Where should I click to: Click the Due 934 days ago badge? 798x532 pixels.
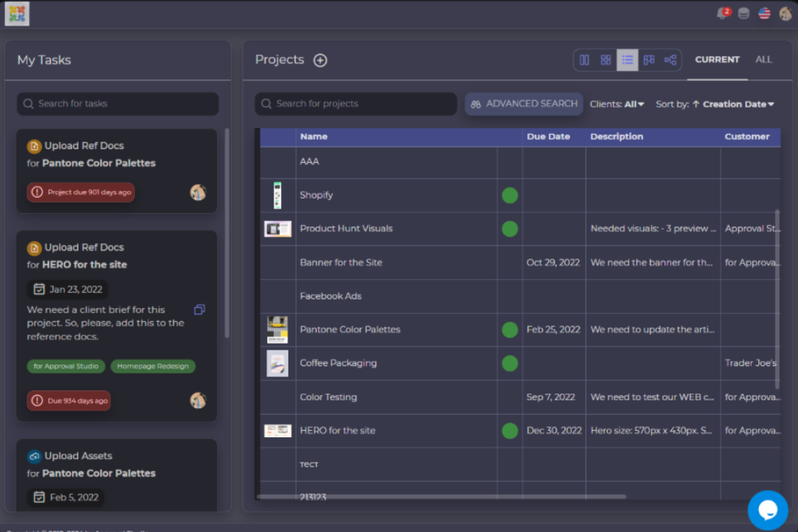pyautogui.click(x=69, y=400)
